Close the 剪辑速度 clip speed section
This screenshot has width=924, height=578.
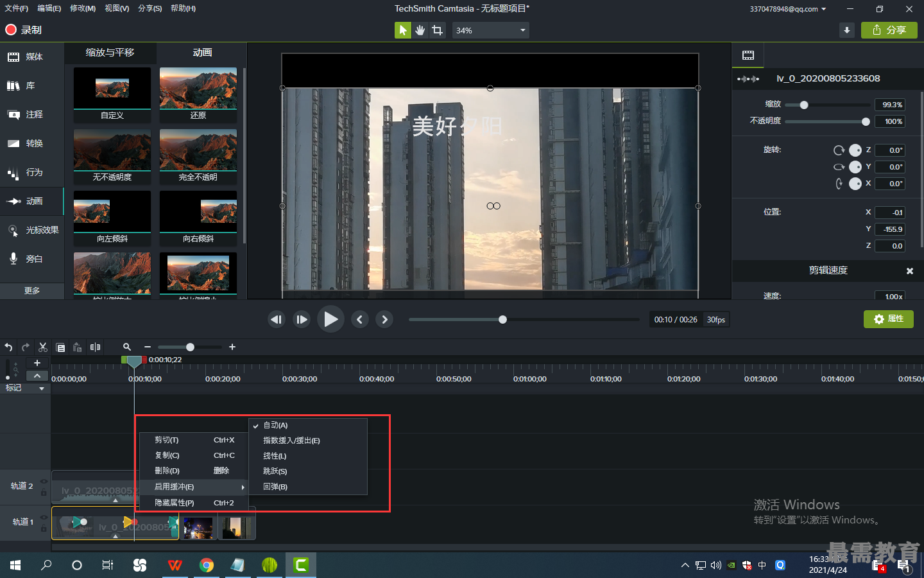click(909, 271)
